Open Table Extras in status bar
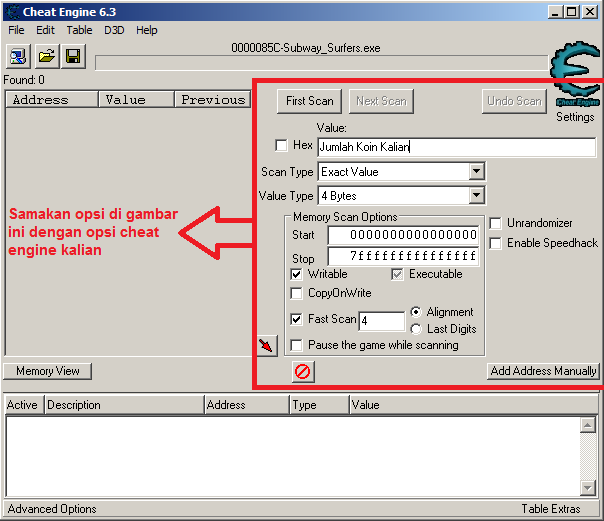Viewport: 604px width, 521px height. (x=551, y=509)
